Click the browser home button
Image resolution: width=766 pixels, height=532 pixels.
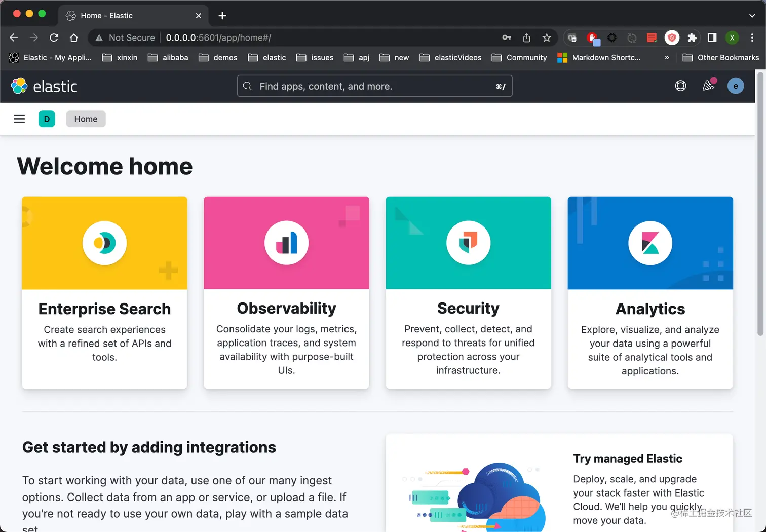(x=74, y=37)
